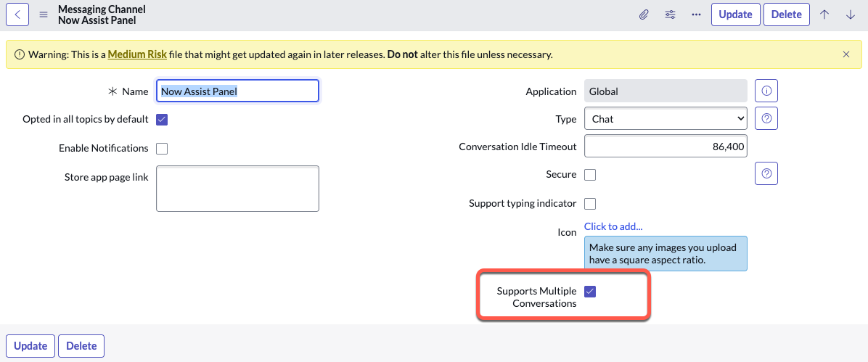Click the 'Opted in all topics by default' label

click(85, 119)
